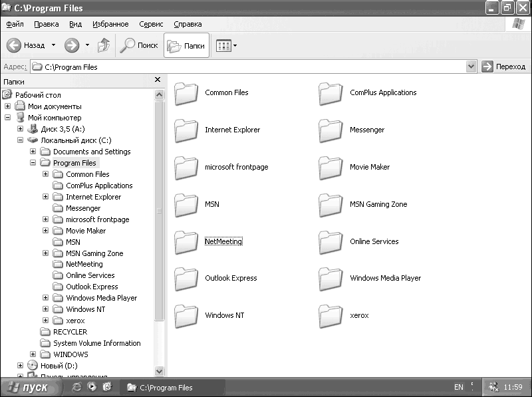Select xerox folder icon in right pane

(x=331, y=317)
